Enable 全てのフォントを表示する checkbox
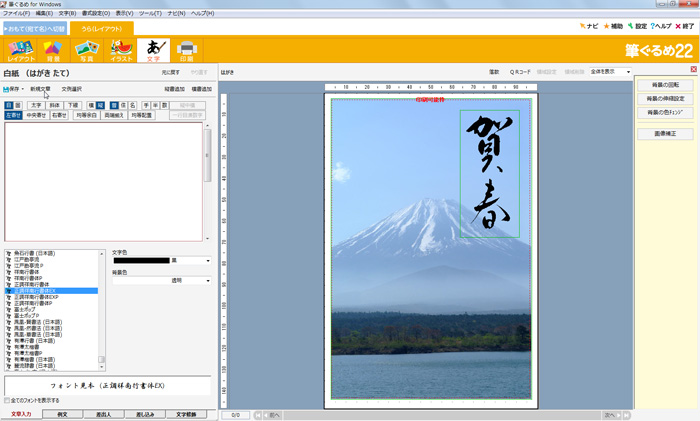 pyautogui.click(x=7, y=400)
